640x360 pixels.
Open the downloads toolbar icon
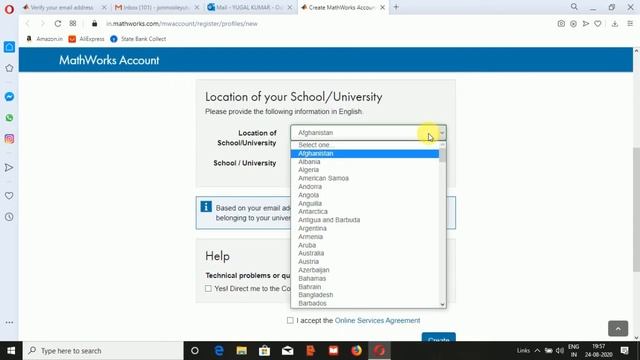point(615,24)
